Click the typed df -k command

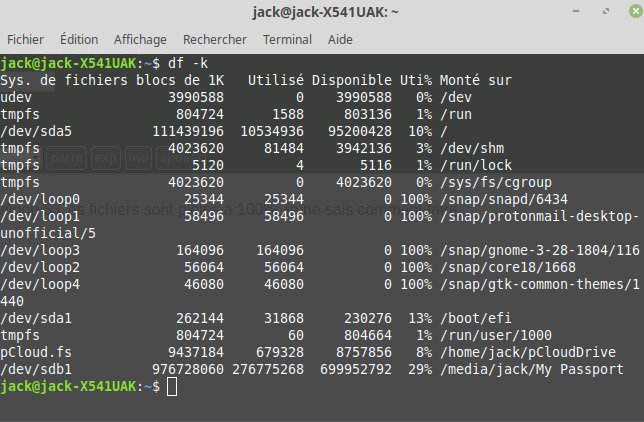pyautogui.click(x=180, y=63)
